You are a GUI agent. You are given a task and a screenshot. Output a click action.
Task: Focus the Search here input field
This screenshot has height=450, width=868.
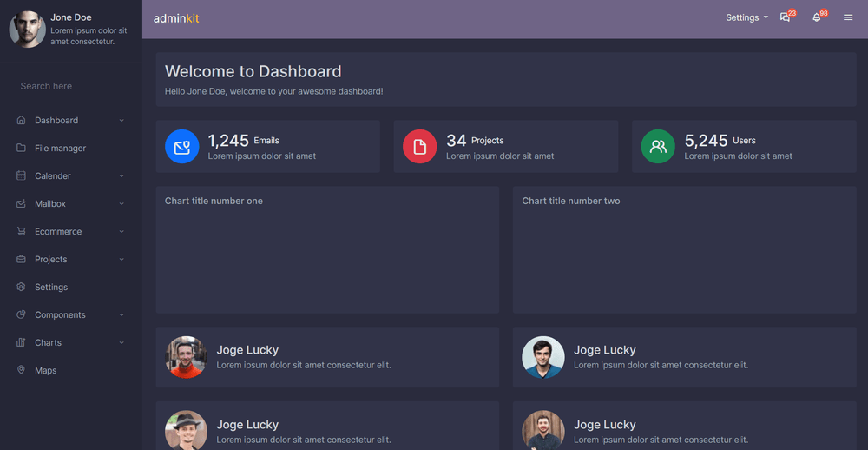tap(71, 86)
